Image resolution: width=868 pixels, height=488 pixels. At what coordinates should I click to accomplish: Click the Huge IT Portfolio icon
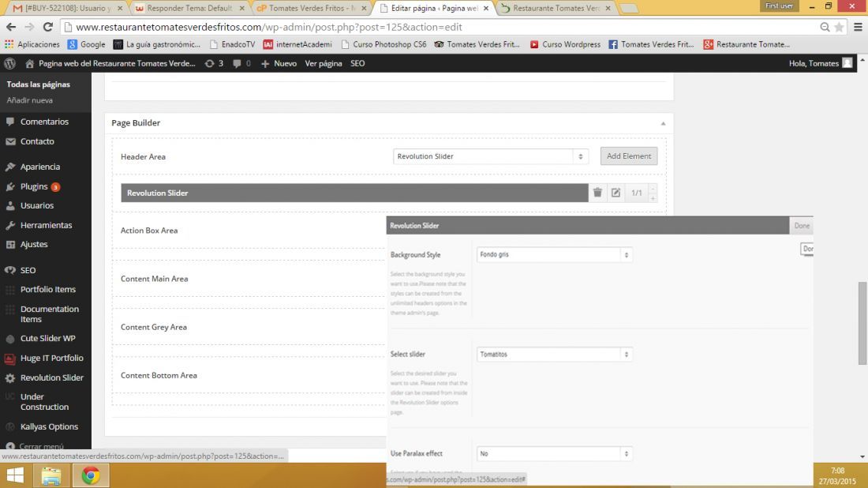(x=10, y=358)
